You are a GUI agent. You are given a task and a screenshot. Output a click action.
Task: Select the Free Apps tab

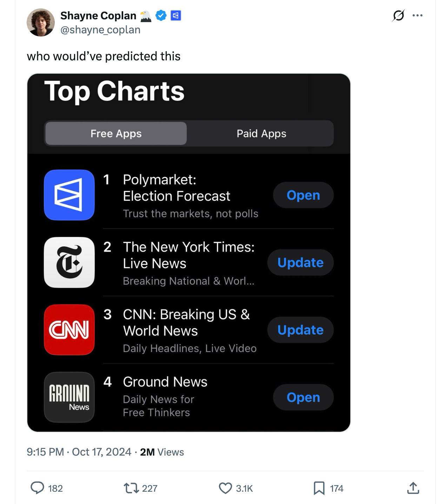pyautogui.click(x=116, y=133)
